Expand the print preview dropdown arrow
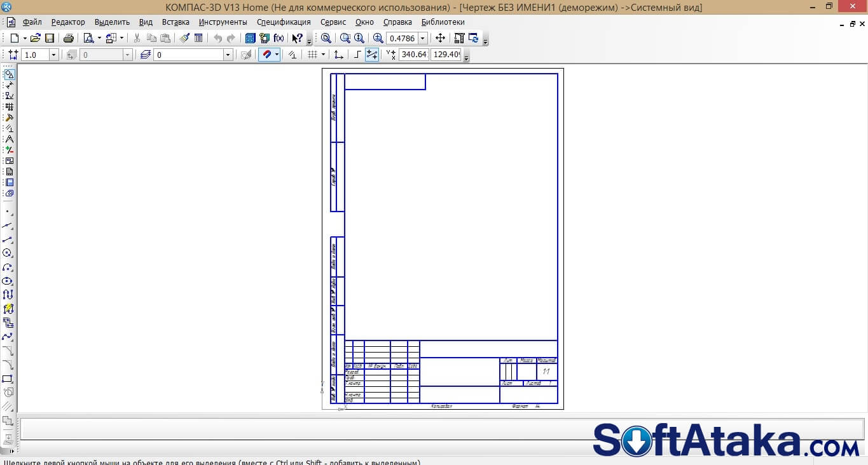This screenshot has width=868, height=465. pos(99,38)
